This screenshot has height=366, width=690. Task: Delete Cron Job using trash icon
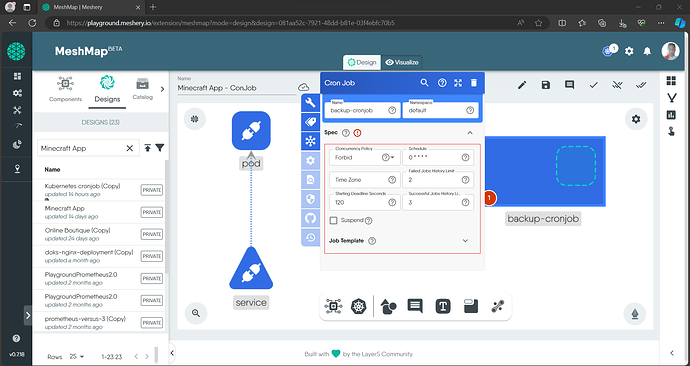(x=473, y=83)
